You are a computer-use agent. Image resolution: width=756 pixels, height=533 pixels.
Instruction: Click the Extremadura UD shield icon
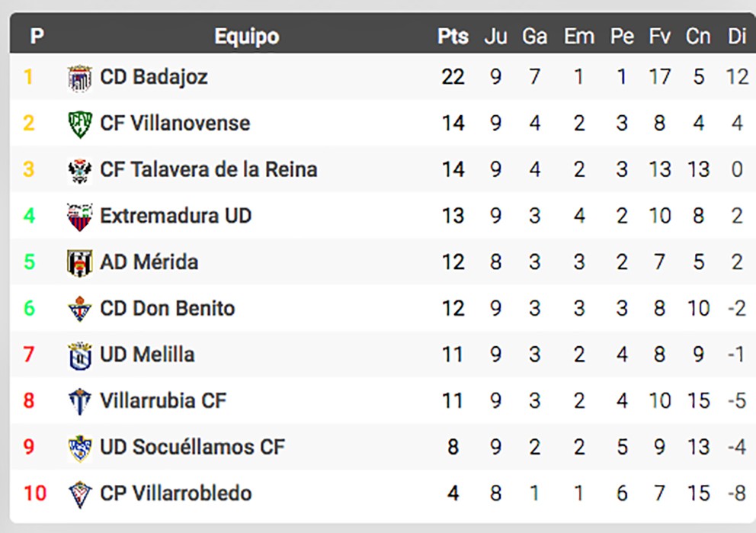point(79,217)
